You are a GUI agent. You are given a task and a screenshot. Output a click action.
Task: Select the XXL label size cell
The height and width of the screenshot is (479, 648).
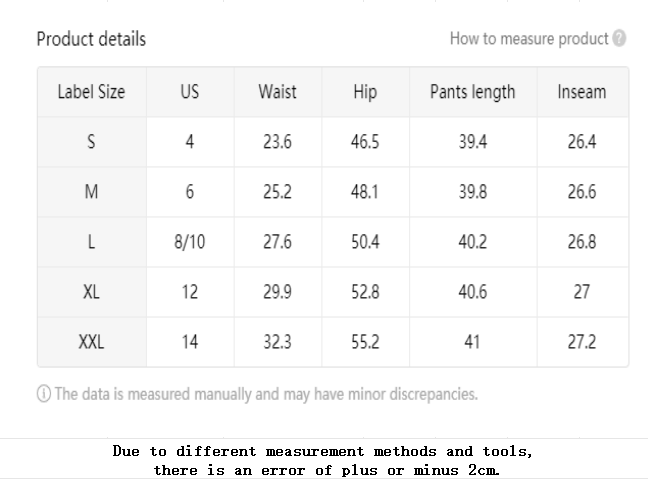pyautogui.click(x=91, y=342)
